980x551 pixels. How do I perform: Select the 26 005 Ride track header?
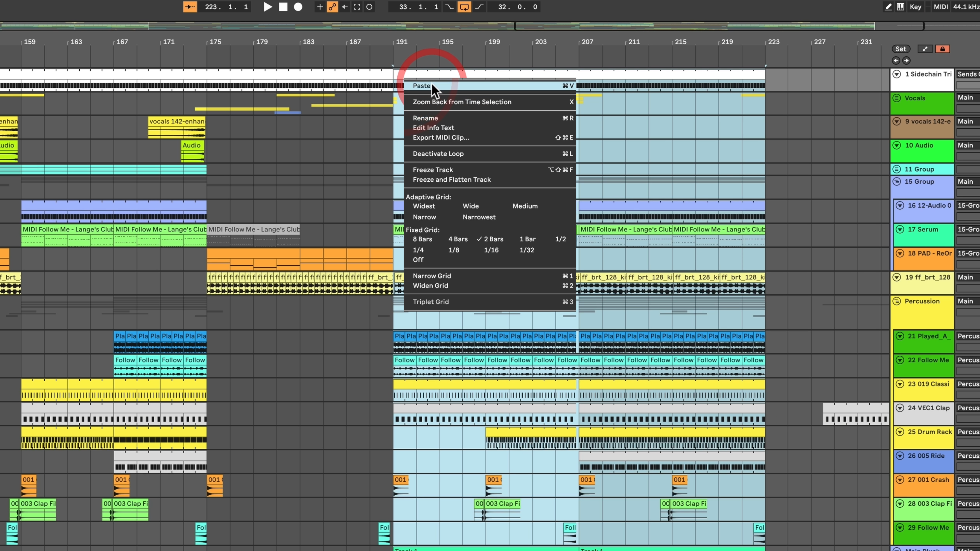(924, 461)
